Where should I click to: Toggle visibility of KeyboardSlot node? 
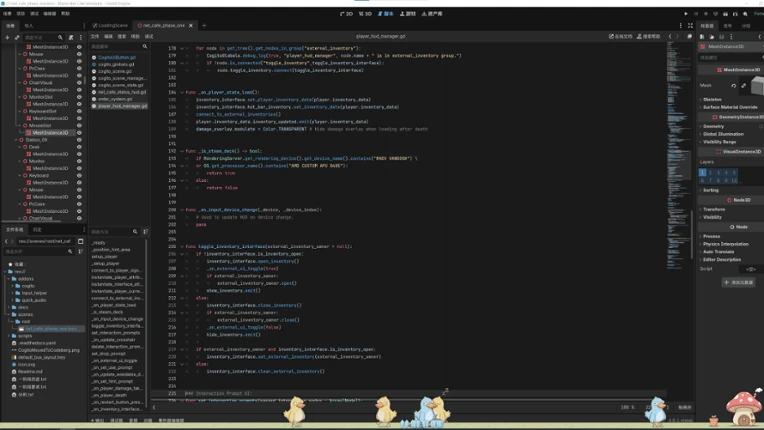(x=79, y=111)
